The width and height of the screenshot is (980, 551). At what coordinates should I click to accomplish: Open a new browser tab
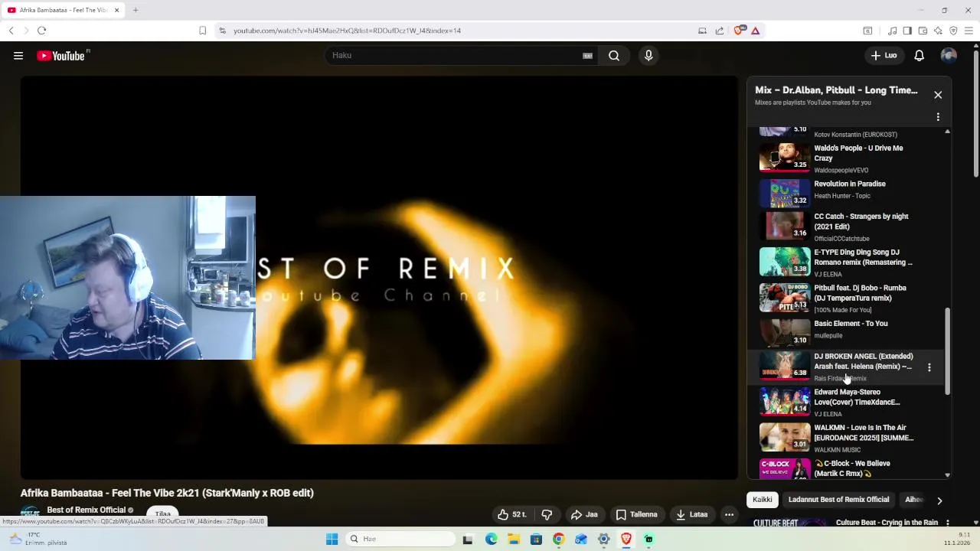(x=135, y=10)
